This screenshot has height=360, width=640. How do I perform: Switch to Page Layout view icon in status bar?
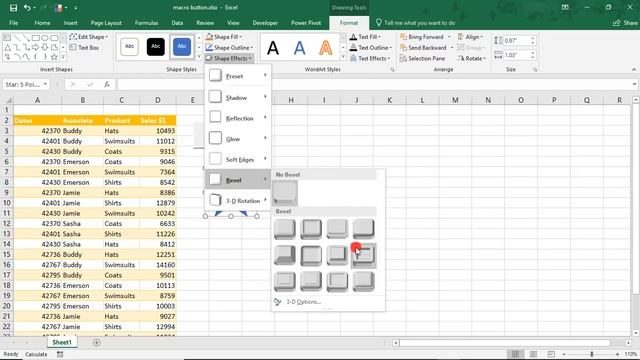pos(533,354)
